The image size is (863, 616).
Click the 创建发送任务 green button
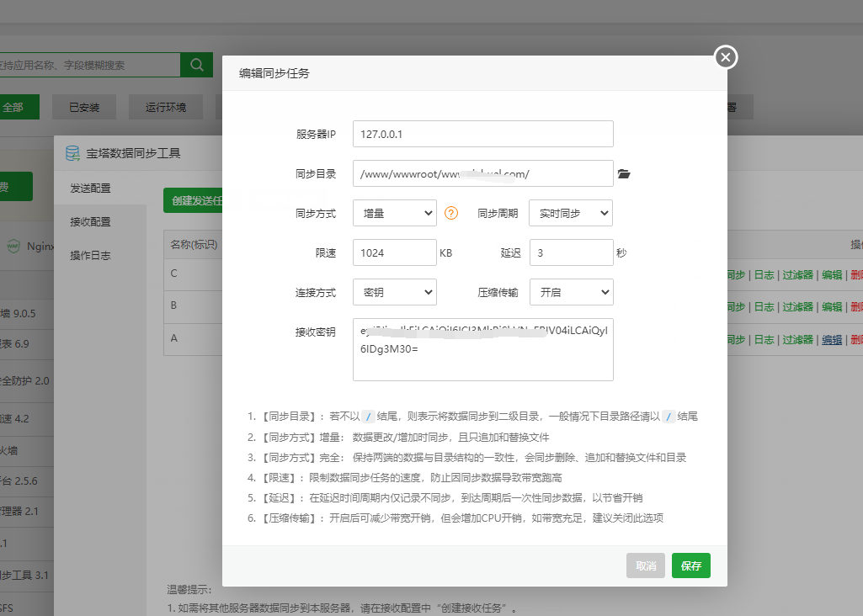point(193,200)
